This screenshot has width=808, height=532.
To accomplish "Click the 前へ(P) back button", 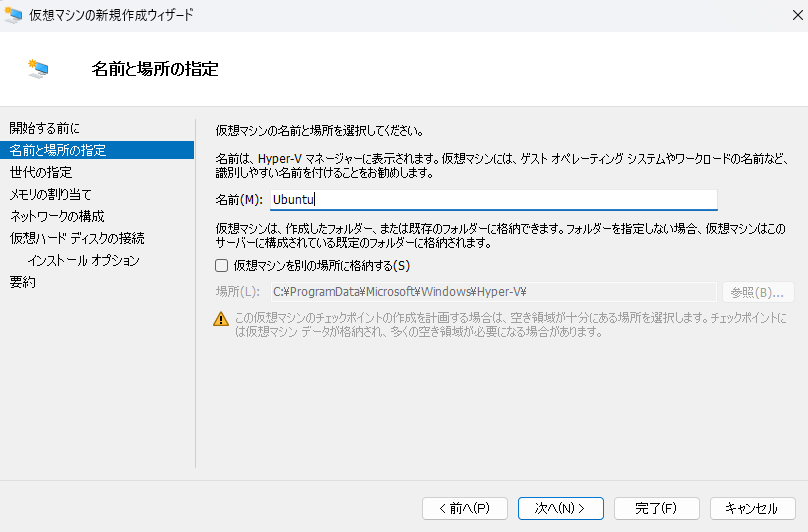I will (x=465, y=508).
